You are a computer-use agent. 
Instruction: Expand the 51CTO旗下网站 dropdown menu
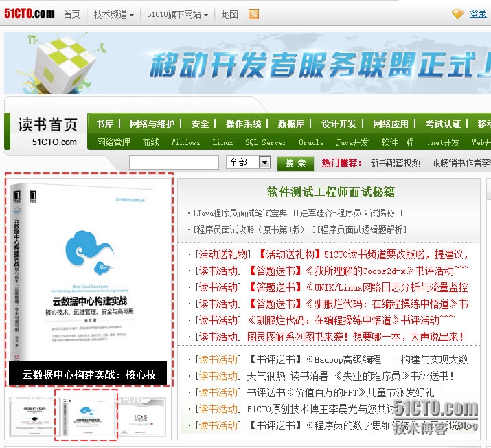click(178, 14)
